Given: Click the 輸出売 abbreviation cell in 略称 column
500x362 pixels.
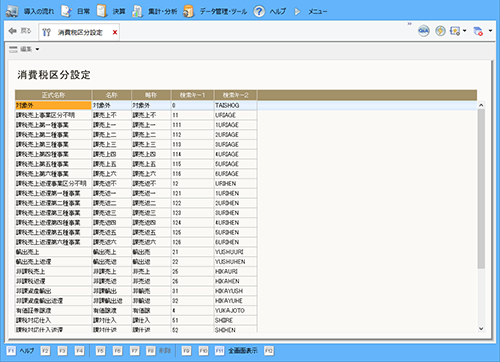Looking at the screenshot, I should (x=151, y=252).
